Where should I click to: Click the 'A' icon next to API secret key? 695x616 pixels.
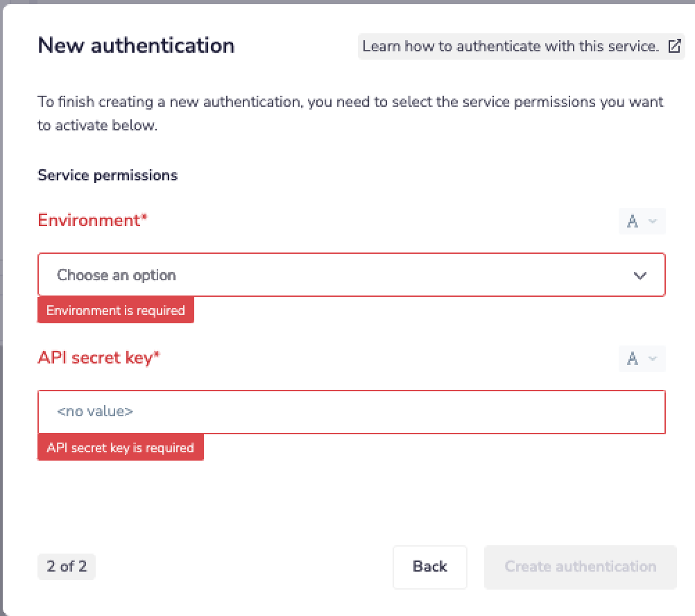click(633, 359)
